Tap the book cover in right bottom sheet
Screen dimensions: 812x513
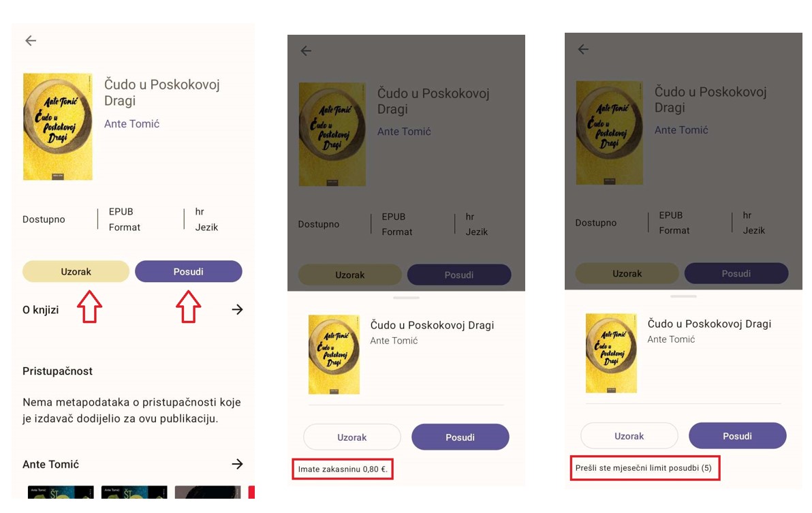coord(611,353)
